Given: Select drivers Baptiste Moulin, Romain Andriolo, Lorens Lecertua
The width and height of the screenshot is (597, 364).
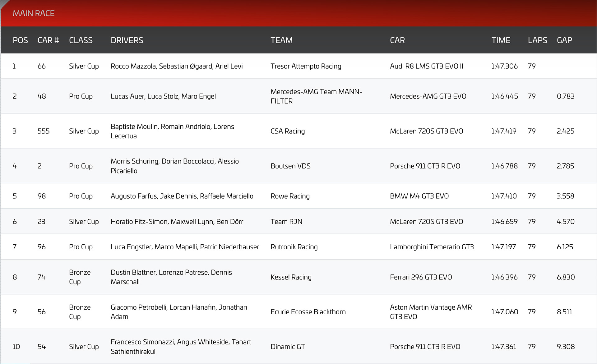Looking at the screenshot, I should 172,131.
